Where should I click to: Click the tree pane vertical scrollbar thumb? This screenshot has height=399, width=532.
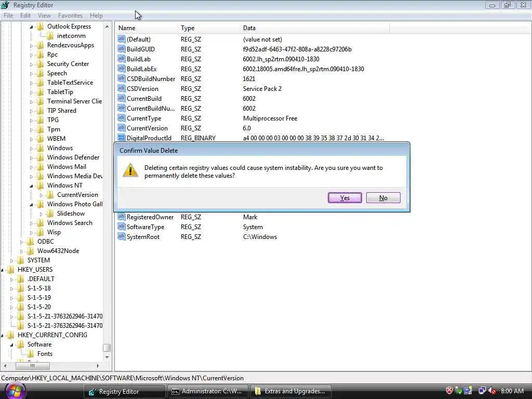107,348
